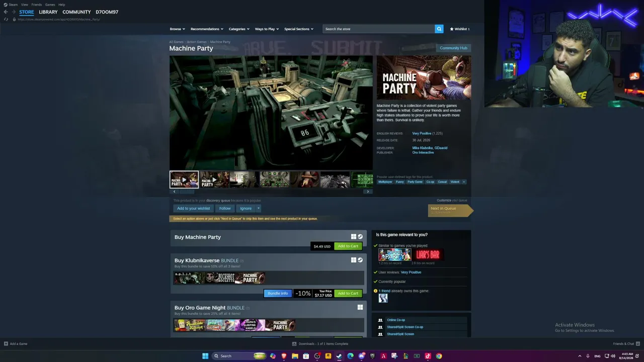Open Microsoft Edge from taskbar
Screen dimensions: 644x362
pyautogui.click(x=350, y=356)
